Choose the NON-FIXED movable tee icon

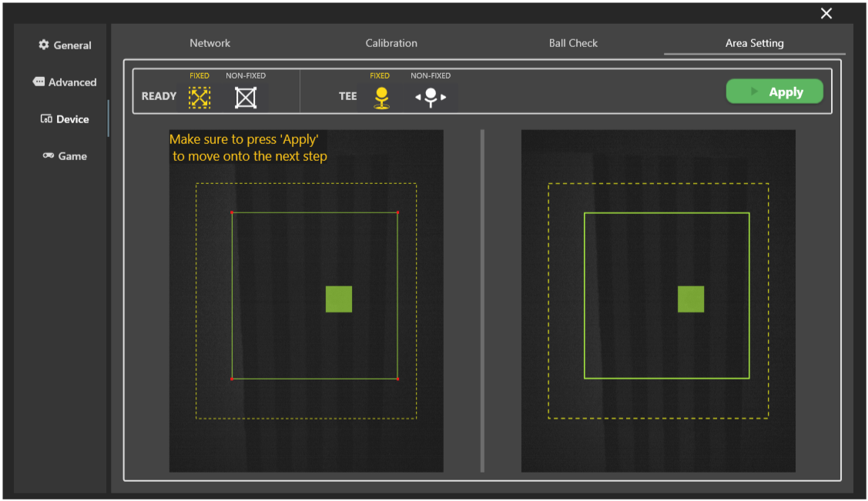pos(431,97)
